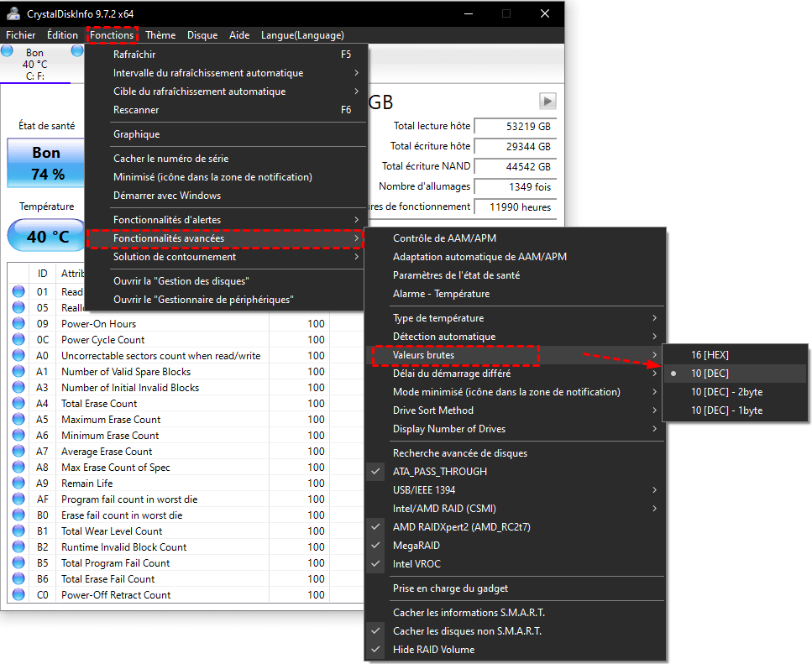Toggle AMD RAIDXpert2 (AMD_RC2t7) option

[516, 527]
